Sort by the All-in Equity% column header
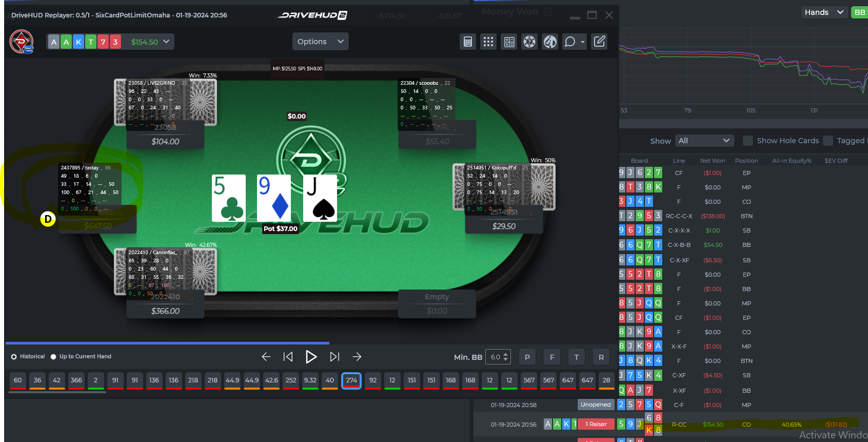Screen dimensions: 868x442 tap(792, 161)
